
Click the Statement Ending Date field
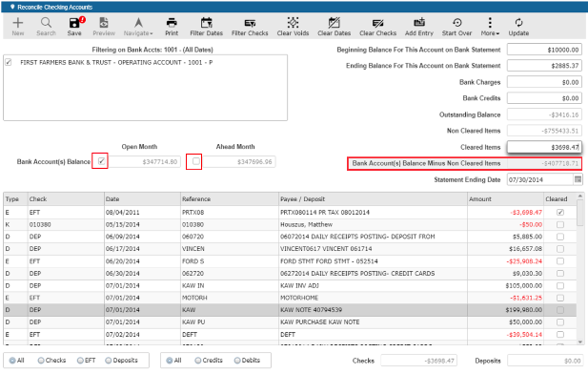(540, 179)
